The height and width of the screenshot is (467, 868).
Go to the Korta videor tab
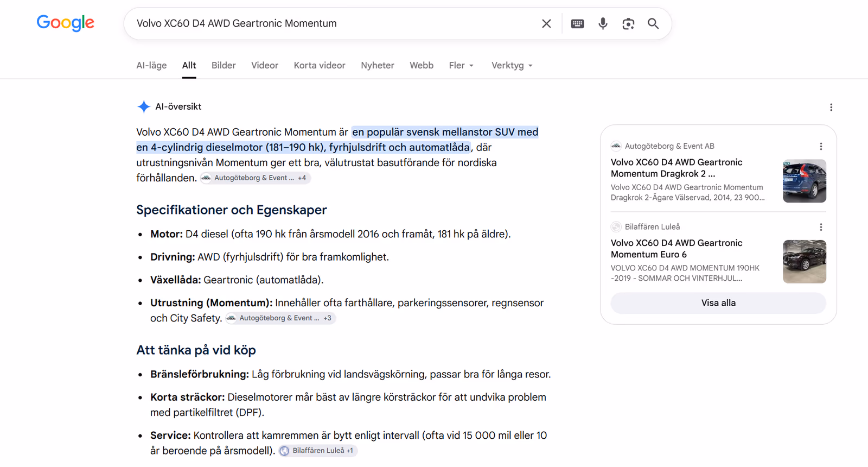tap(320, 65)
